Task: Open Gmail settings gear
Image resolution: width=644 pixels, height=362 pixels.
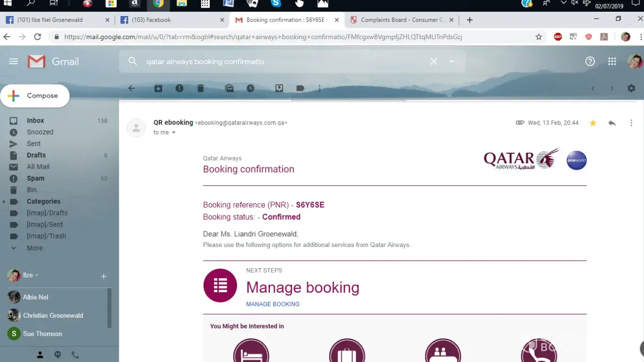Action: tap(631, 88)
